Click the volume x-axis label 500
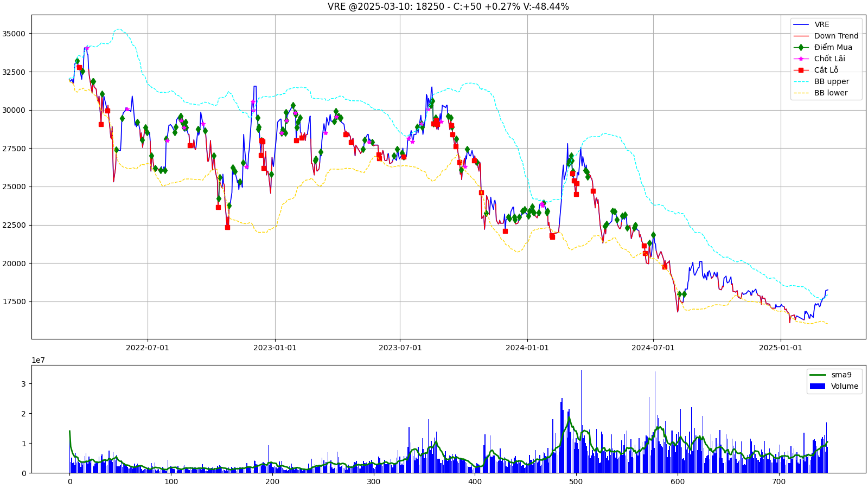This screenshot has height=488, width=868. pos(576,481)
